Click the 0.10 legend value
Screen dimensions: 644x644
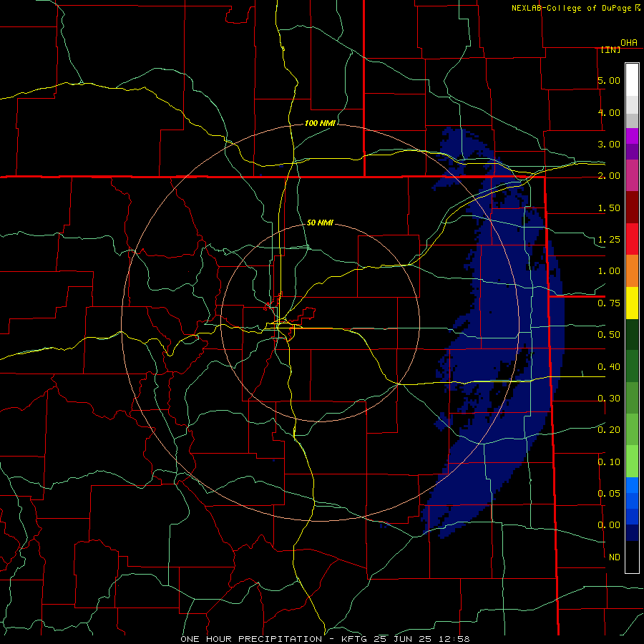point(609,462)
